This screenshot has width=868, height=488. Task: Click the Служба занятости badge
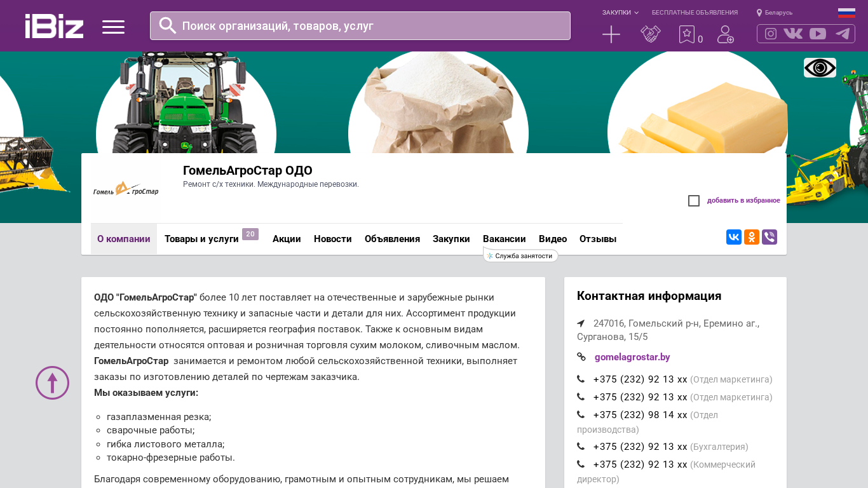[520, 255]
